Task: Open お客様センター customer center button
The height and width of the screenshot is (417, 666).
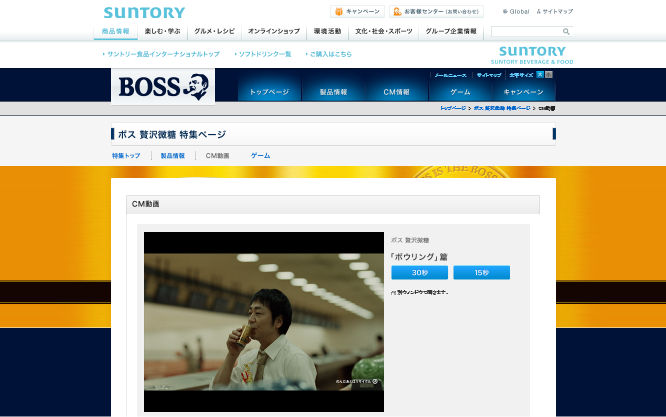Action: (436, 11)
